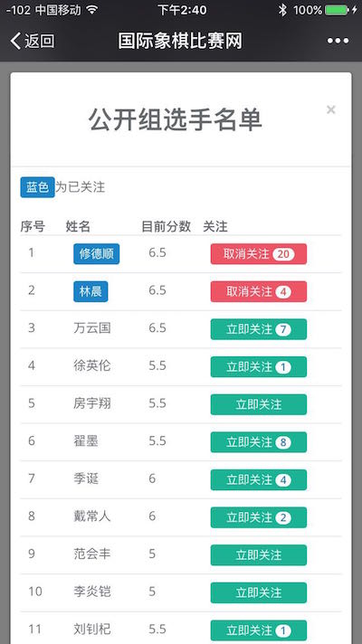
Task: Unfollow 林晨 via 取消关注 button
Action: tap(259, 291)
